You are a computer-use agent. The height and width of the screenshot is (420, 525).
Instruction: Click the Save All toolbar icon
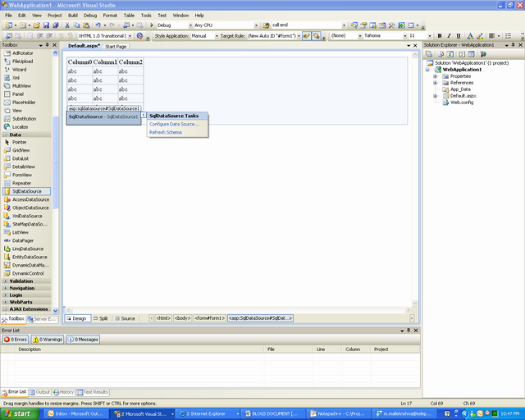click(56, 25)
